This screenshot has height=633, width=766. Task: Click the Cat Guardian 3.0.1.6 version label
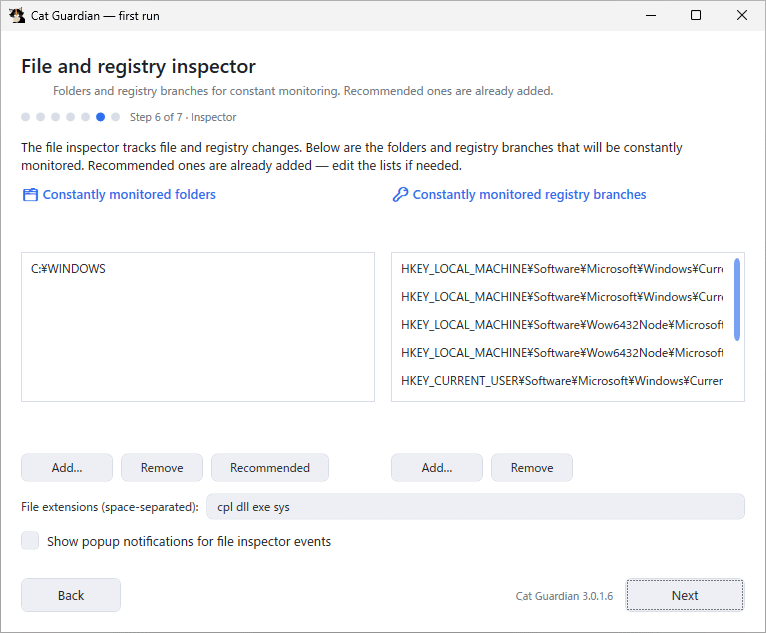pos(564,596)
